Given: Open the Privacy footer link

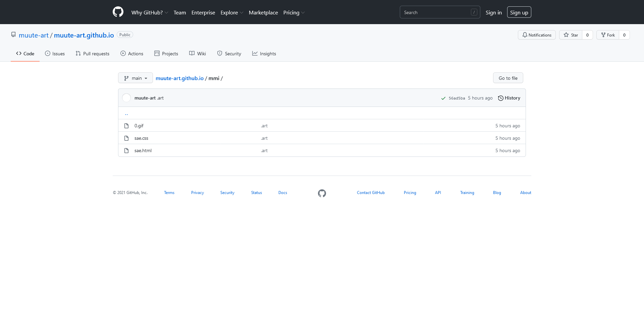Looking at the screenshot, I should point(198,193).
